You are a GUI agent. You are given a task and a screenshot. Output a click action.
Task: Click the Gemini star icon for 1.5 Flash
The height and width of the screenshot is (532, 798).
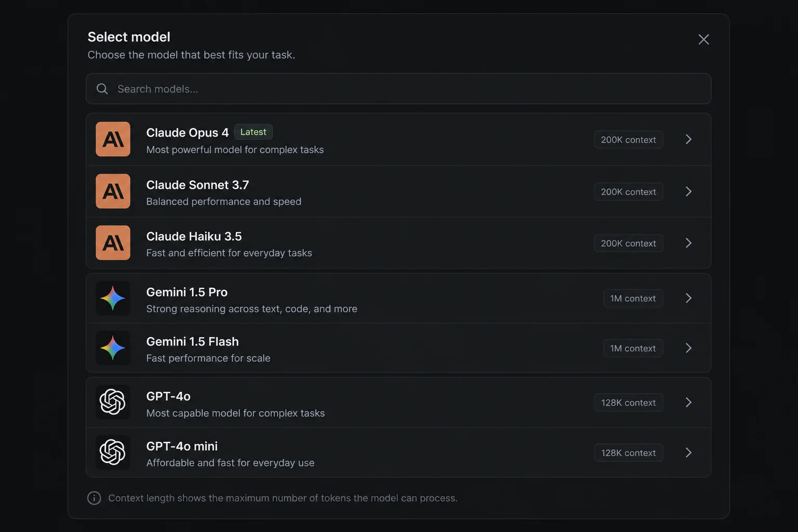pos(113,348)
